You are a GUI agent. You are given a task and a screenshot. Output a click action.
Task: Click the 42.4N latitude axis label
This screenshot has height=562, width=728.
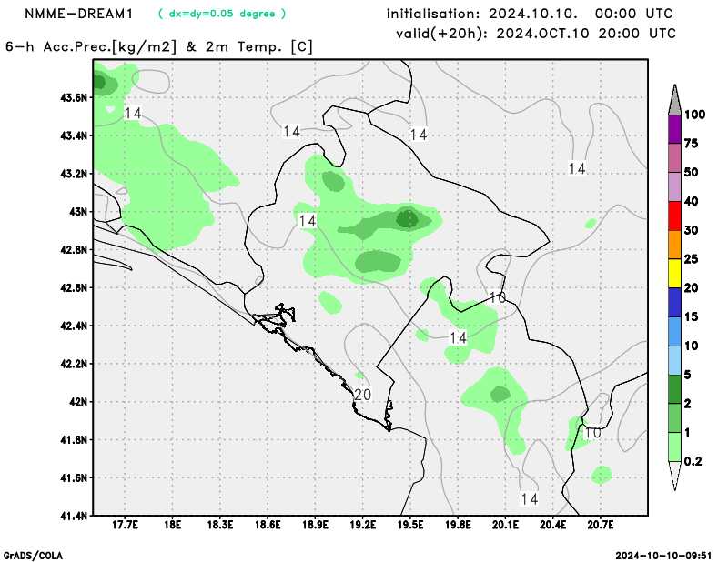click(x=74, y=326)
